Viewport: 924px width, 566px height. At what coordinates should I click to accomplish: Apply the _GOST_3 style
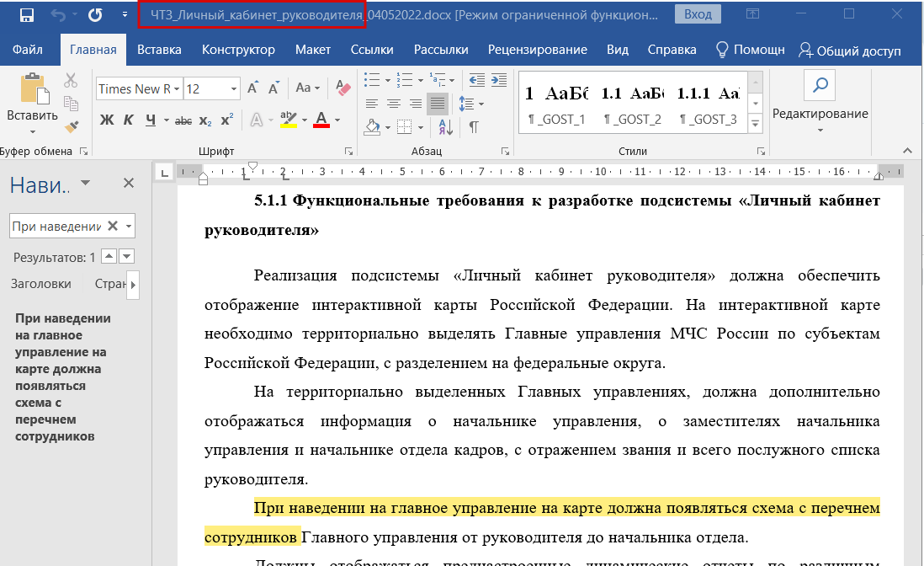[x=709, y=106]
